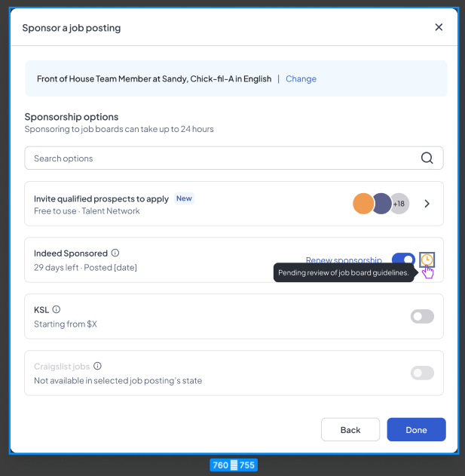Image resolution: width=465 pixels, height=476 pixels.
Task: Enable the KSL sponsorship toggle
Action: click(422, 316)
